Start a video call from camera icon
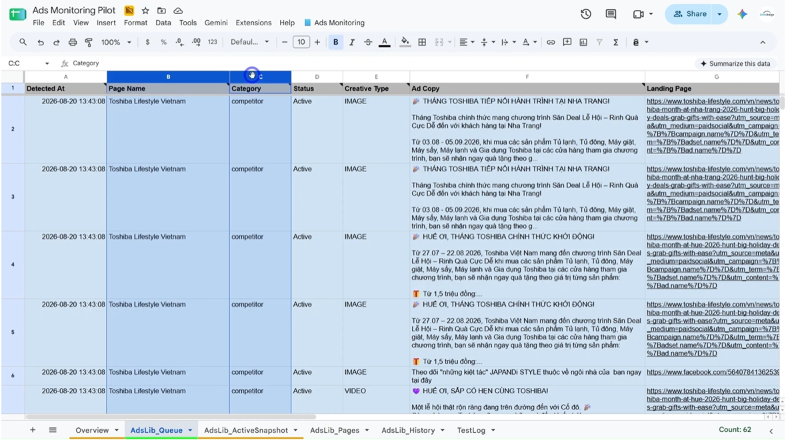 638,14
